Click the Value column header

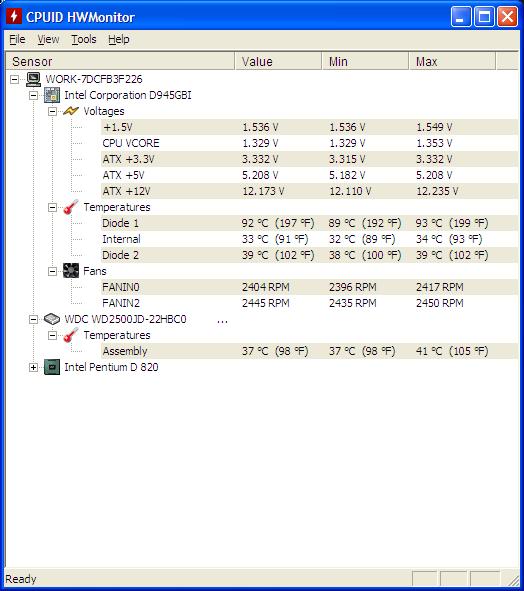tap(278, 61)
